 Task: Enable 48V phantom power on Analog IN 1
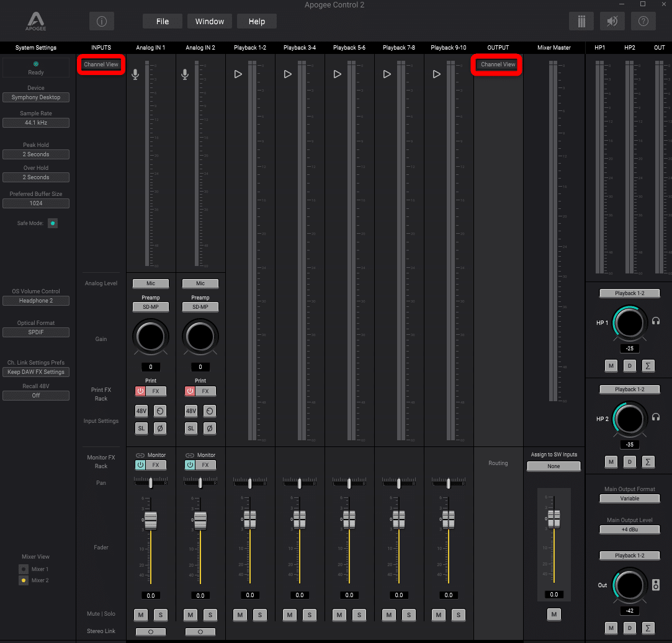coord(141,410)
